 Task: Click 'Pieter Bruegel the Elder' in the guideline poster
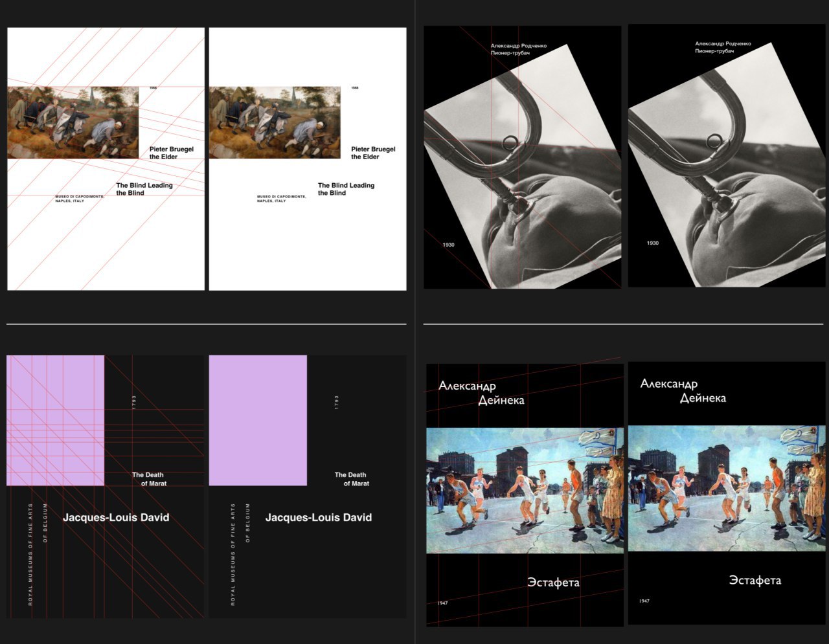tap(172, 153)
